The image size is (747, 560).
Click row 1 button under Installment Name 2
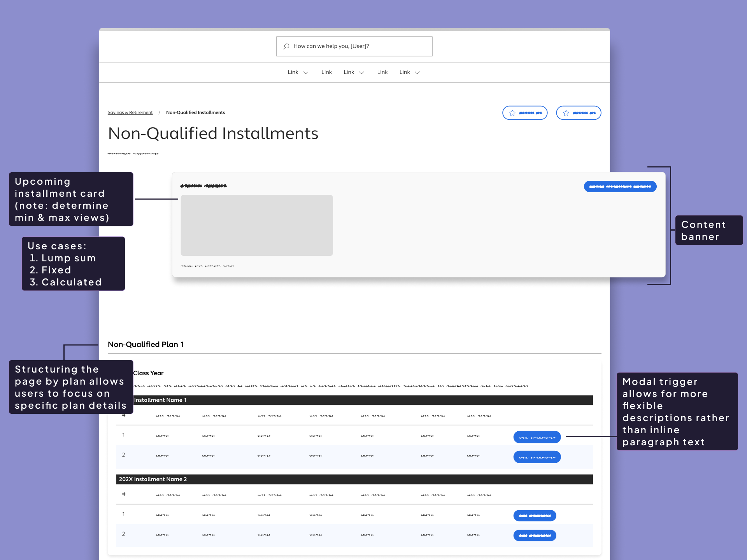click(535, 516)
